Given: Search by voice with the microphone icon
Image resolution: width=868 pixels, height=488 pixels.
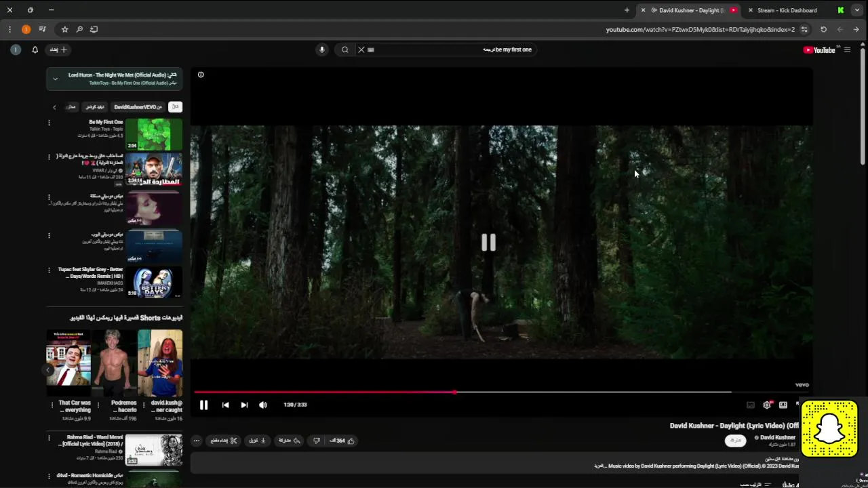Looking at the screenshot, I should 322,49.
